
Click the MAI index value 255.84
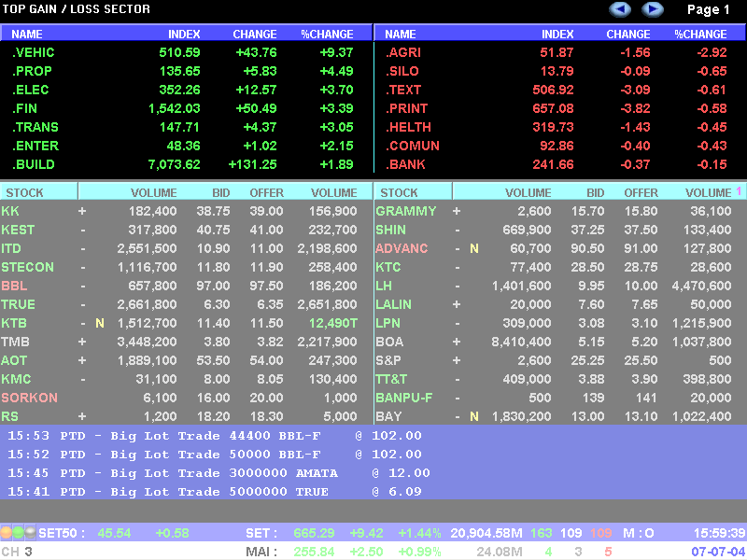(x=314, y=552)
